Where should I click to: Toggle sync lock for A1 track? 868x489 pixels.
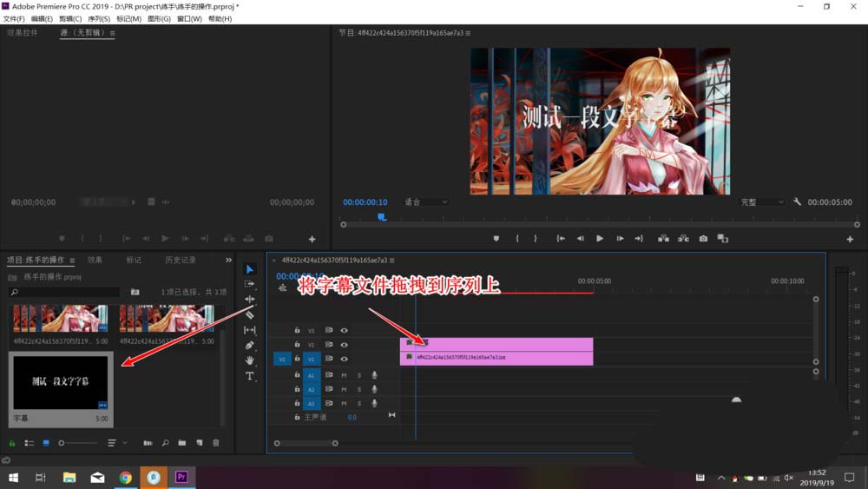pyautogui.click(x=329, y=375)
